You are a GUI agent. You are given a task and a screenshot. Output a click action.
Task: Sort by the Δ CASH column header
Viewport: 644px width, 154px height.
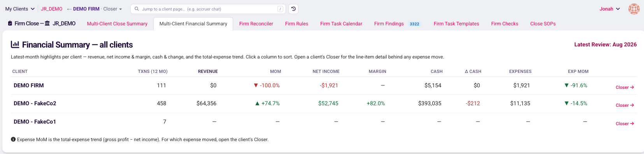(473, 71)
